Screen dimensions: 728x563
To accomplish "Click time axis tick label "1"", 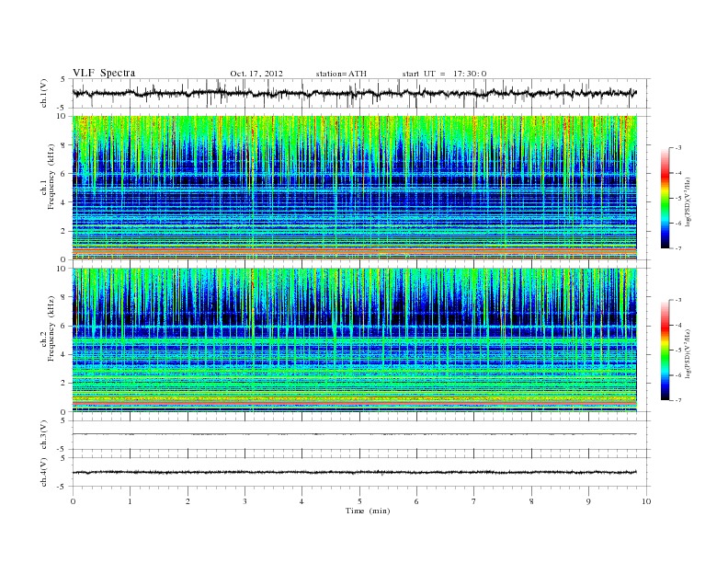I will tap(130, 501).
